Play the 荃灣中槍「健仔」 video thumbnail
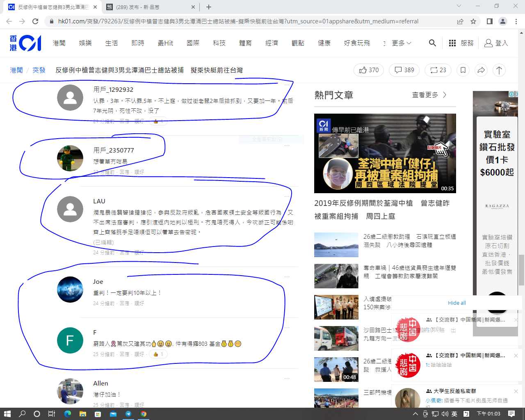The width and height of the screenshot is (525, 420). point(385,153)
